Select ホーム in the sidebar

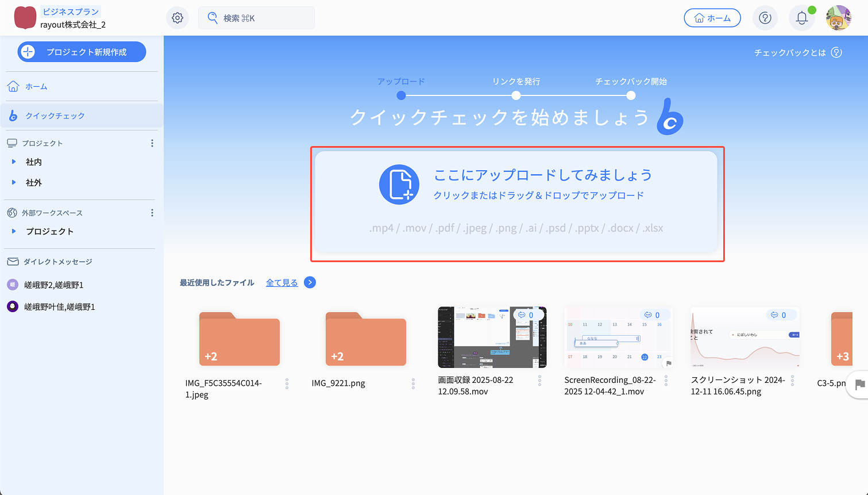coord(36,86)
